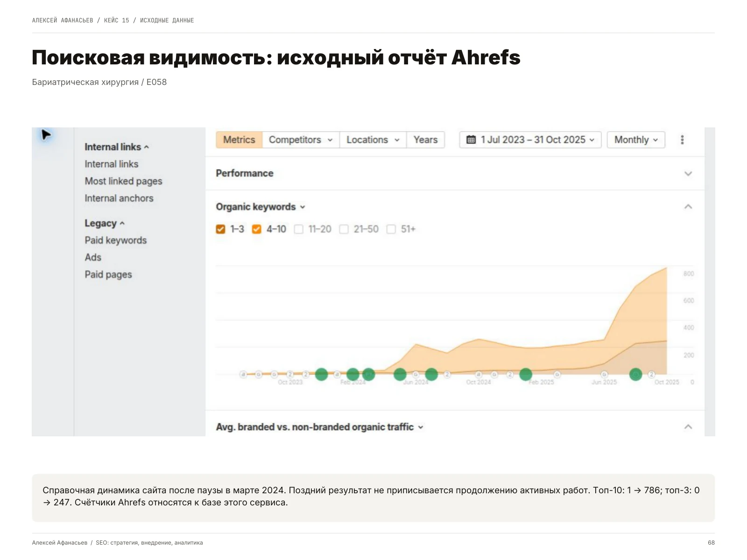
Task: Enable the 51+ positions checkbox
Action: pyautogui.click(x=391, y=229)
